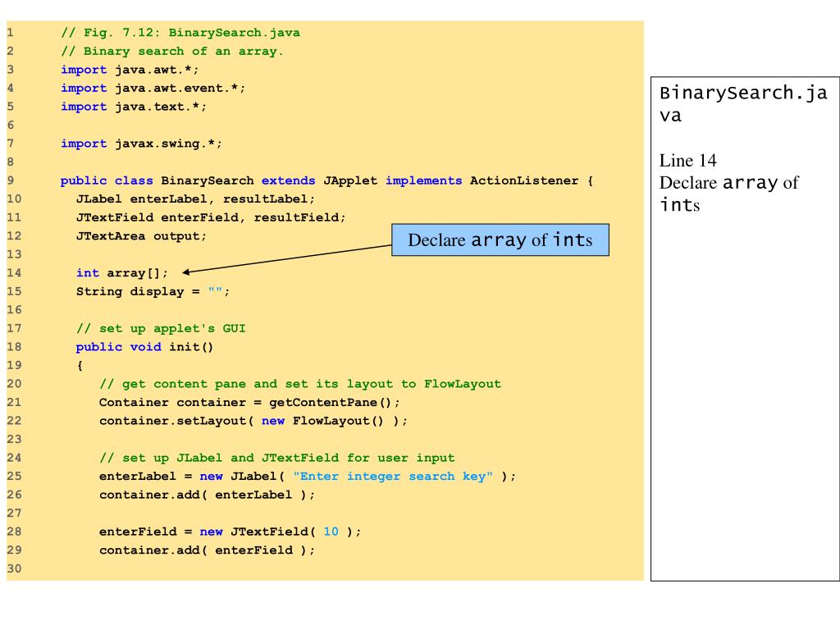
Task: Click the line "enterLabel = new JLabel(...)"
Action: (x=308, y=477)
